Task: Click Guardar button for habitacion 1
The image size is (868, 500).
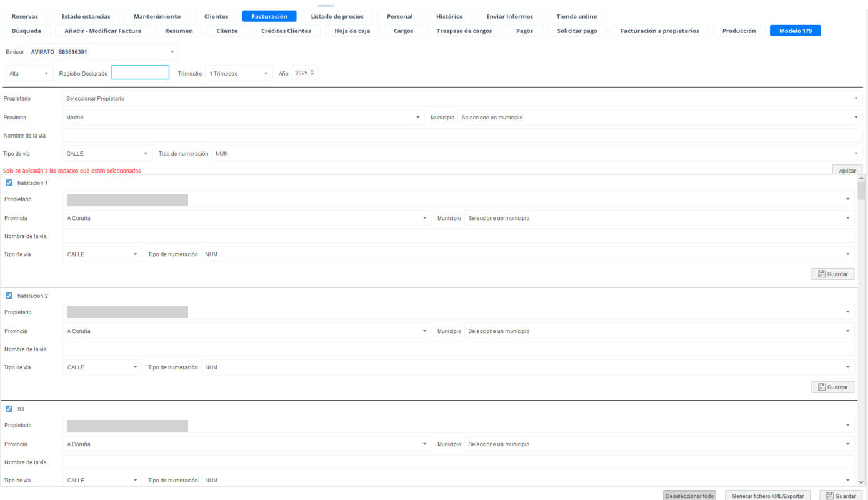Action: click(832, 274)
